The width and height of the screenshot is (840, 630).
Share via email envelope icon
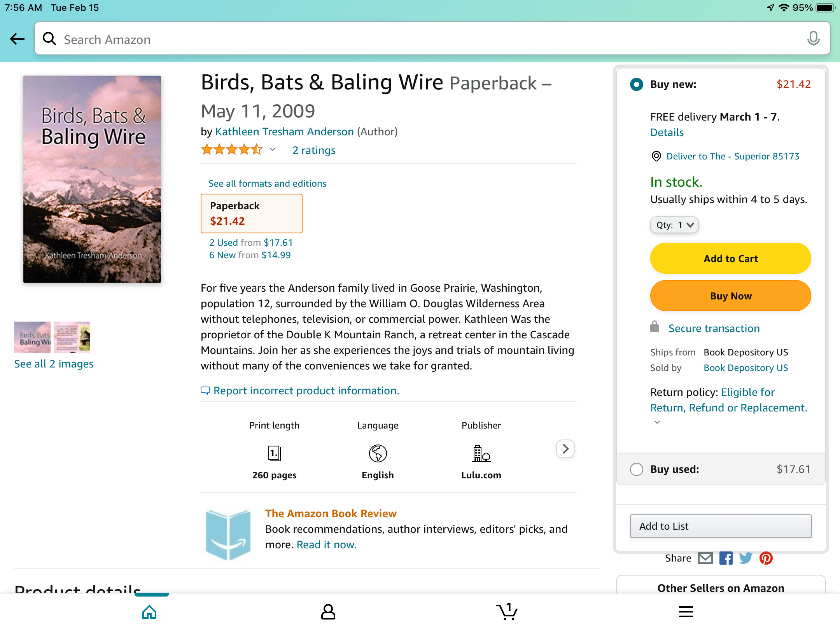[x=705, y=558]
